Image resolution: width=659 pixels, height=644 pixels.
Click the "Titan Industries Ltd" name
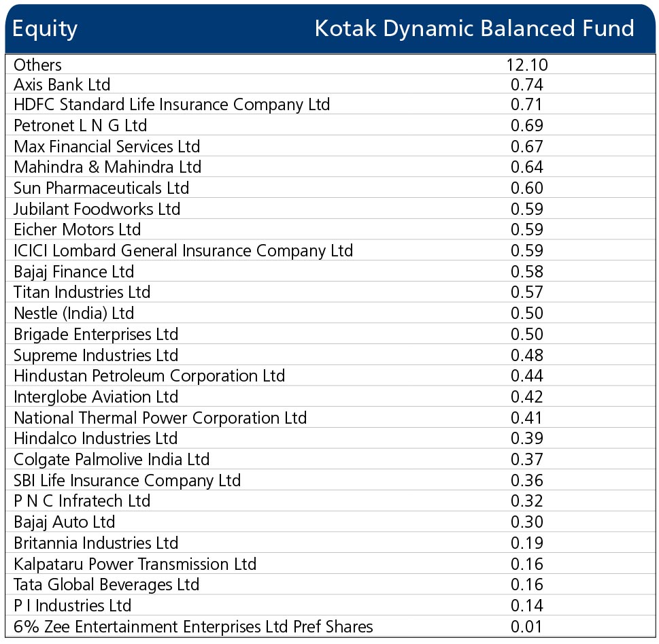[x=82, y=292]
